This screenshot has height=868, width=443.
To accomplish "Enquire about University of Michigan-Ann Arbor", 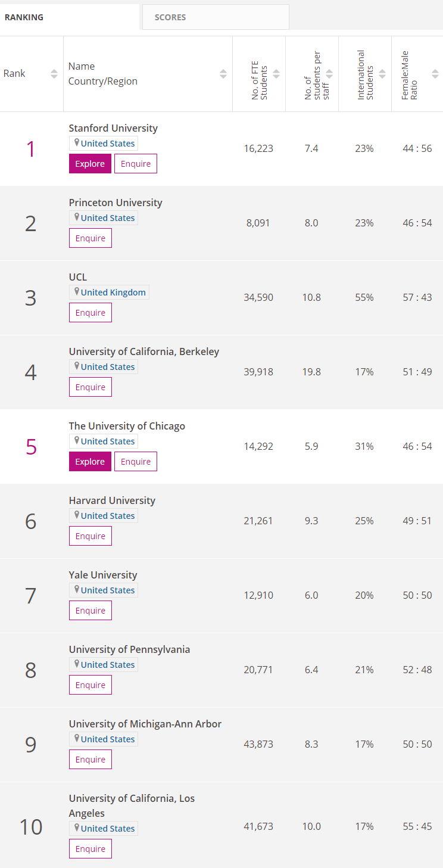I will pos(91,760).
